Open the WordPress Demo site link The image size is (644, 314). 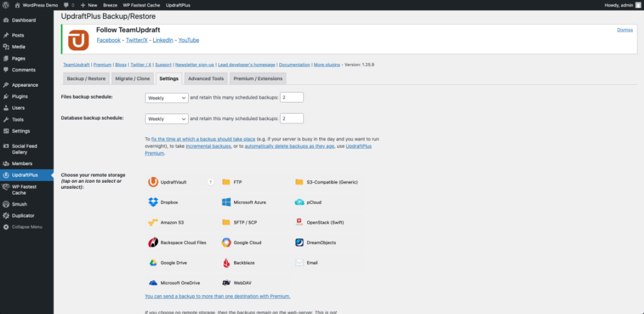(x=36, y=5)
